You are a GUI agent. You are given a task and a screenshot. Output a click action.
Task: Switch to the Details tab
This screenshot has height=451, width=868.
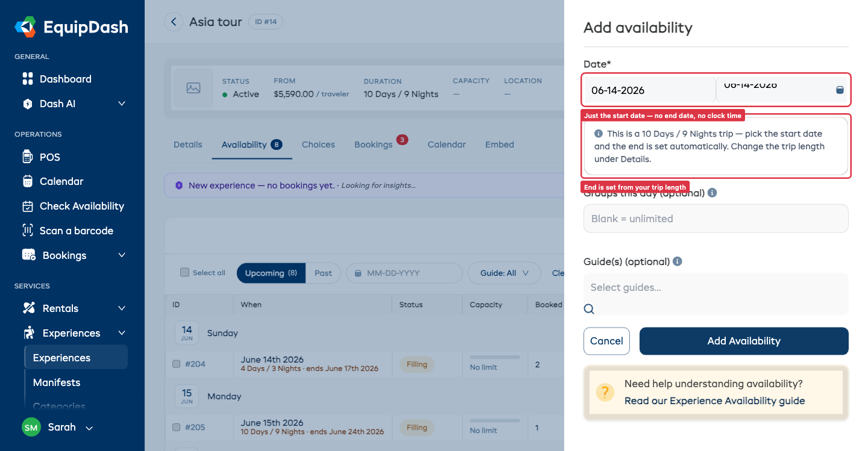tap(188, 145)
